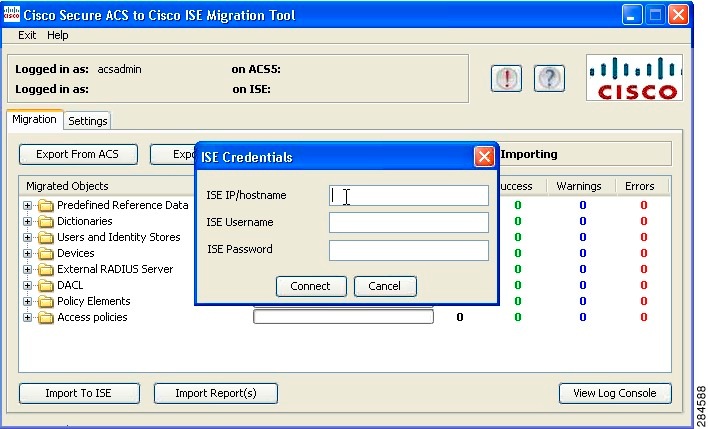Open the Help menu
This screenshot has height=429, width=708.
(57, 35)
